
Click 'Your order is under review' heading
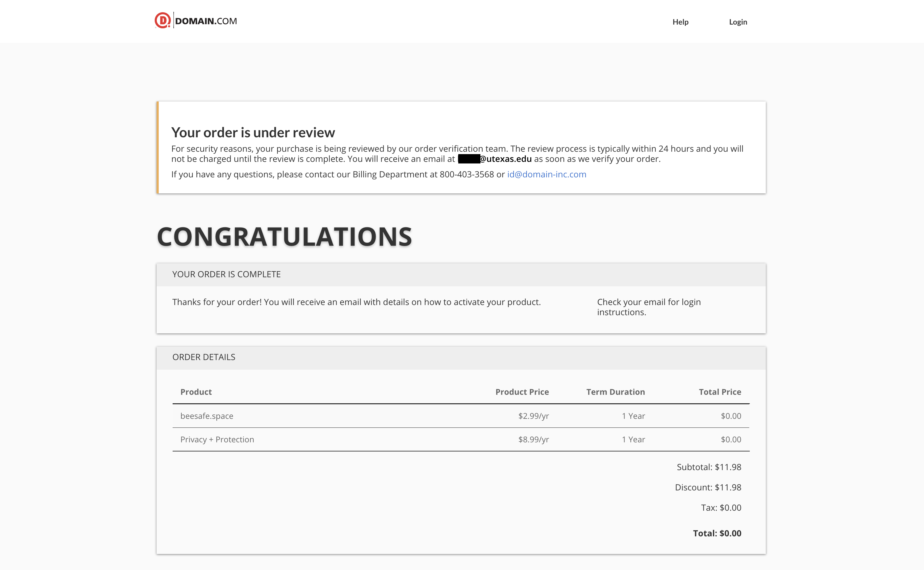[x=253, y=133]
